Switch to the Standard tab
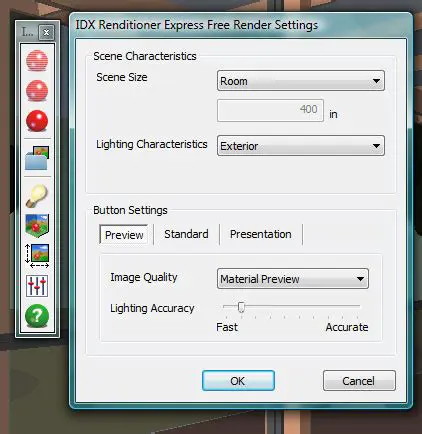Viewport: 422px width, 434px height. coord(186,234)
